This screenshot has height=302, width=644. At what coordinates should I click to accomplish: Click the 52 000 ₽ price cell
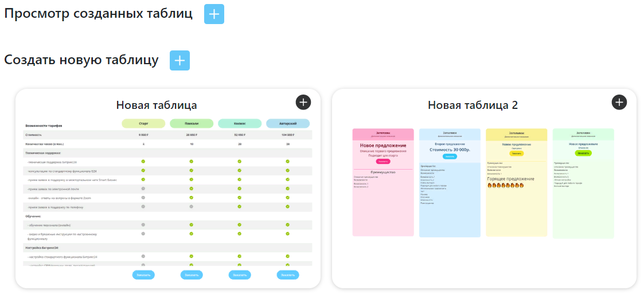click(240, 135)
